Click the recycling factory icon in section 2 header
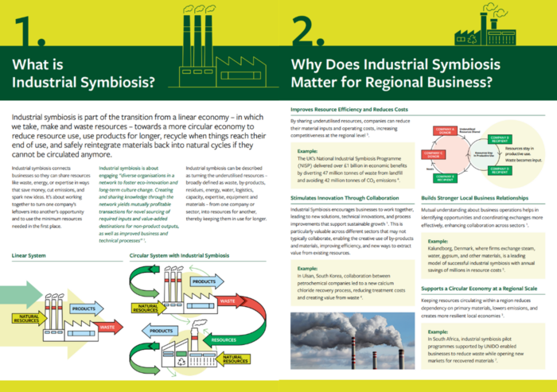The image size is (557, 392). [x=485, y=24]
